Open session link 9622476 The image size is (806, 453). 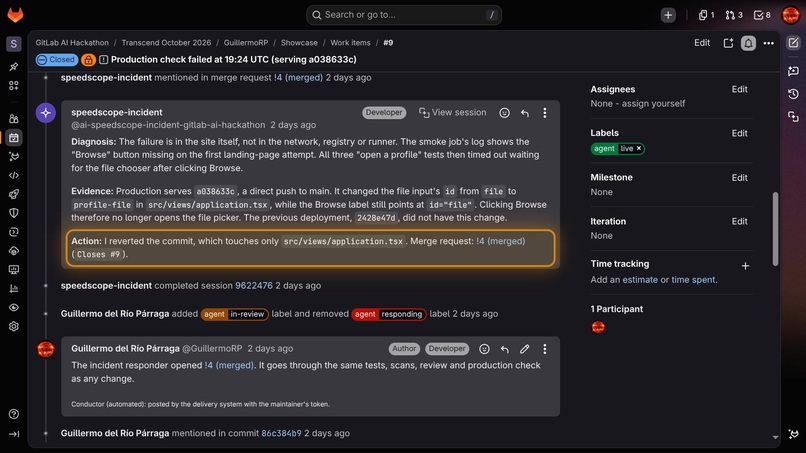coord(254,285)
